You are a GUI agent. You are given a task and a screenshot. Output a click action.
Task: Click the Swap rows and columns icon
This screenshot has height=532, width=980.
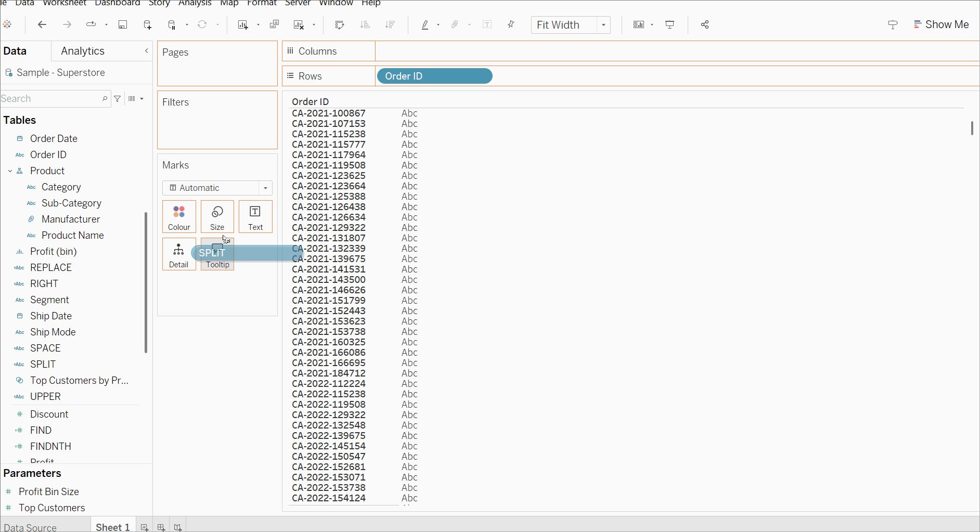pos(340,24)
